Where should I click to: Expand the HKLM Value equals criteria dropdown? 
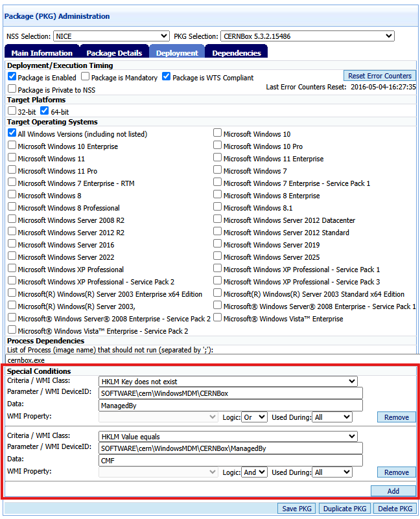[x=227, y=437]
